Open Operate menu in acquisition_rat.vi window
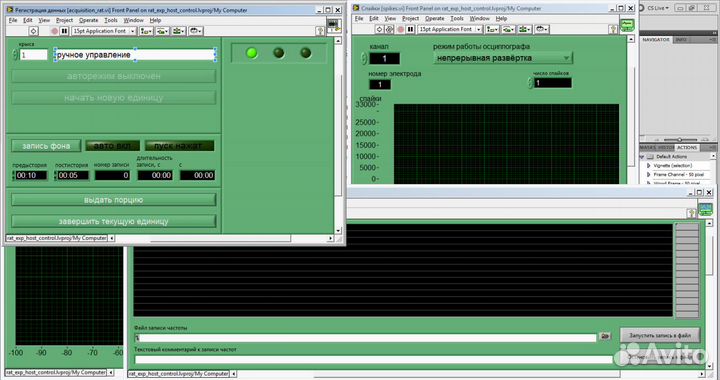 click(89, 20)
